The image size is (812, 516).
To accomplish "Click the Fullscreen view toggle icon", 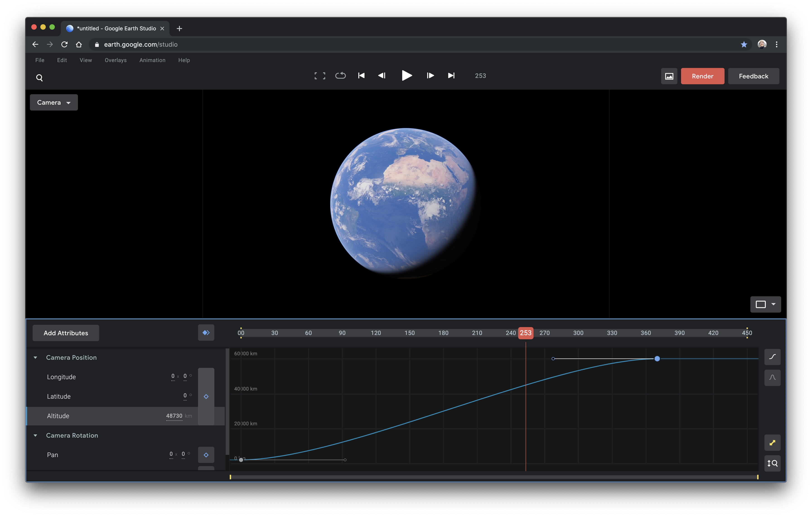I will 320,75.
